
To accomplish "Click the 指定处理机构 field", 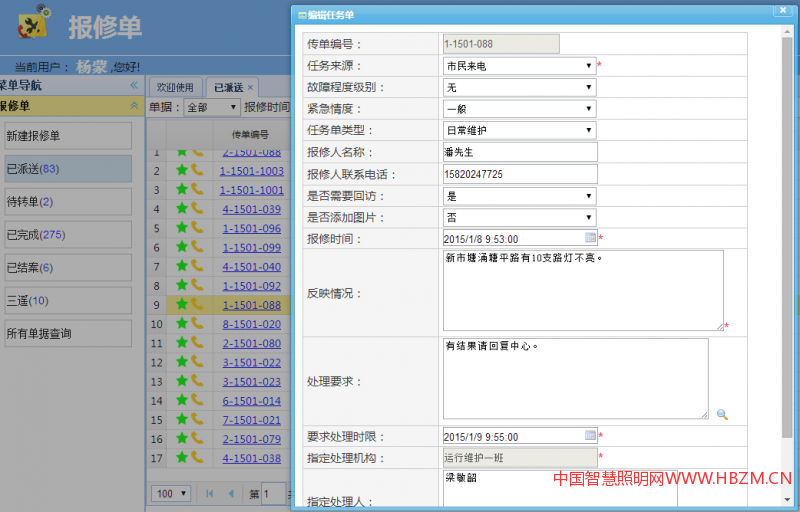I will (x=520, y=457).
